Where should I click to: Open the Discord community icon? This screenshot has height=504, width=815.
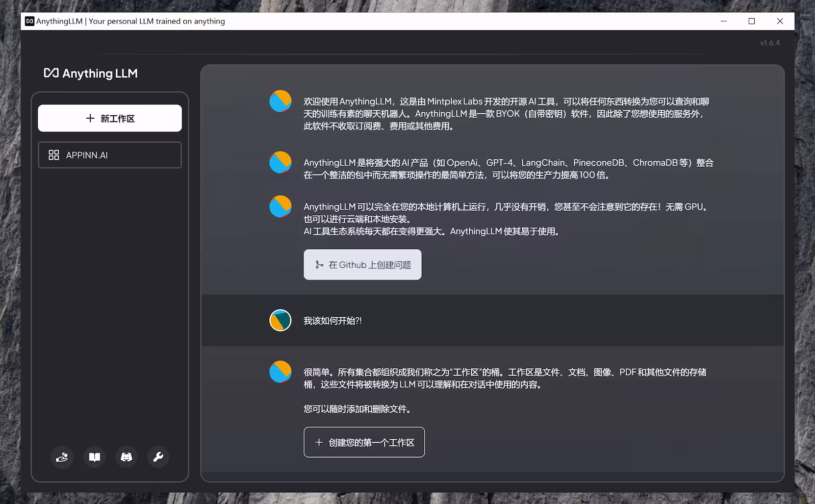click(127, 457)
